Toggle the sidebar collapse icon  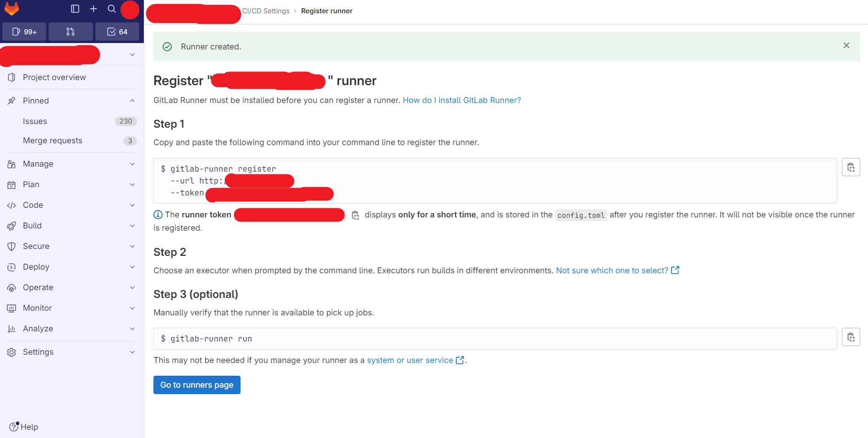[75, 9]
